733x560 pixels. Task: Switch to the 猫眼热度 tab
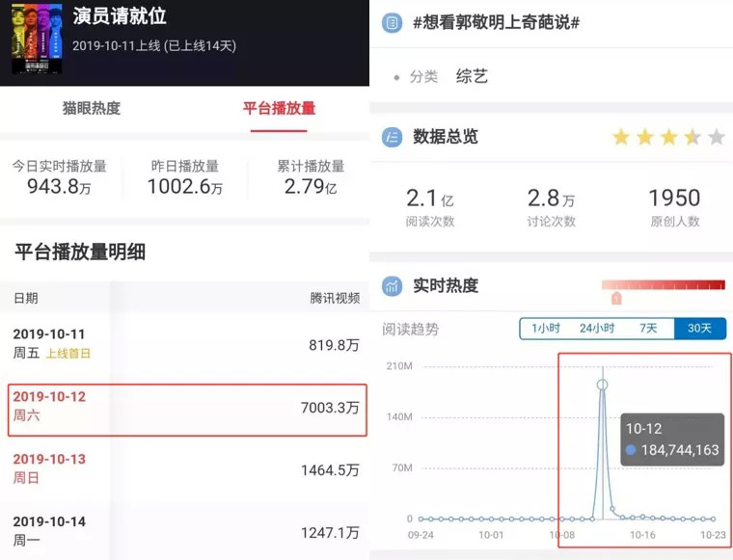tap(92, 108)
